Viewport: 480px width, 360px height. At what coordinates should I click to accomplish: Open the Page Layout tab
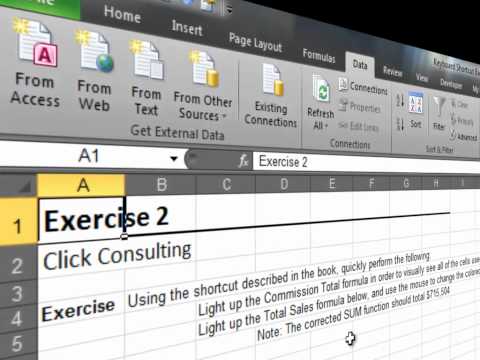click(x=256, y=43)
